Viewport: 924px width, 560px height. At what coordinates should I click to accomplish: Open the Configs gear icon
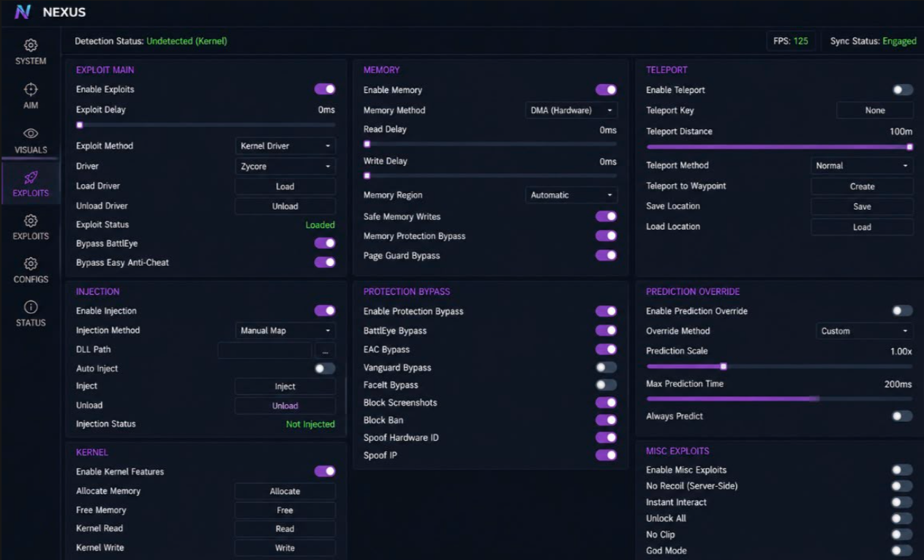coord(31,263)
